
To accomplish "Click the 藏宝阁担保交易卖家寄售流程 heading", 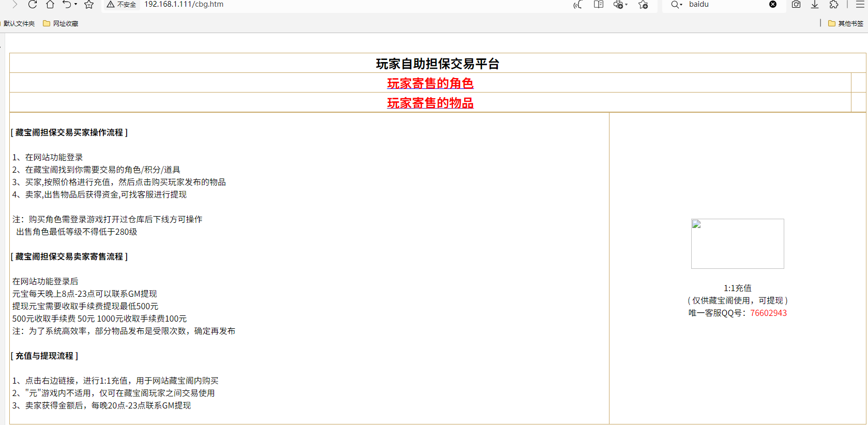I will tap(69, 256).
